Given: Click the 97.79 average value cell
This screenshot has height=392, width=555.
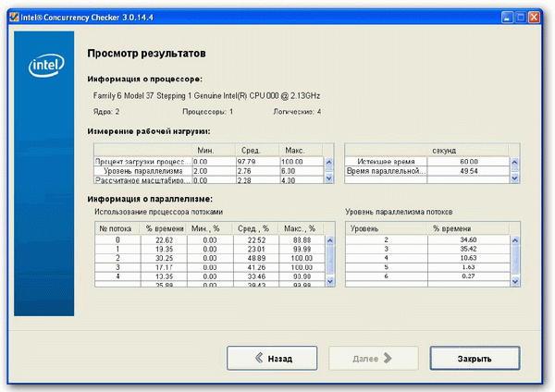Looking at the screenshot, I should click(x=258, y=162).
